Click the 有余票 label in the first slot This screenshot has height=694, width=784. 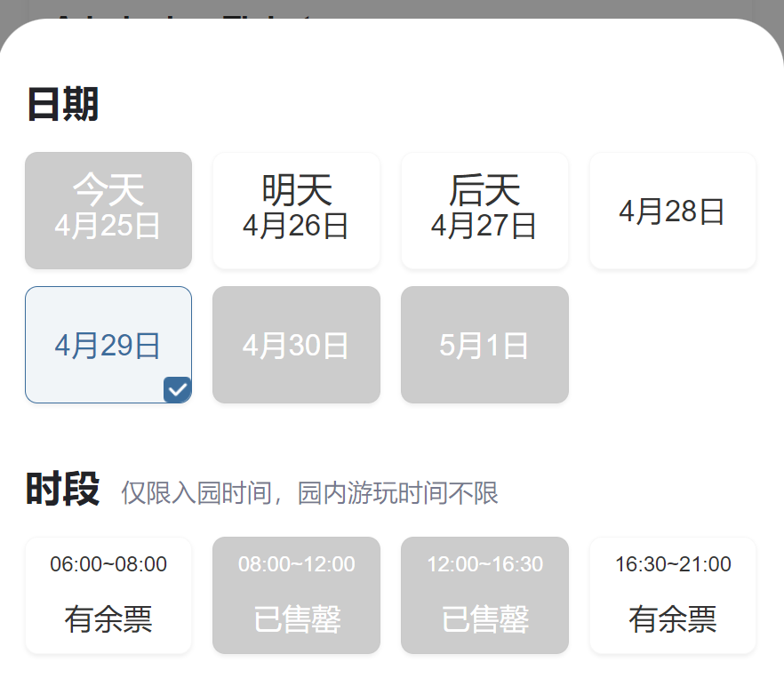click(x=108, y=619)
